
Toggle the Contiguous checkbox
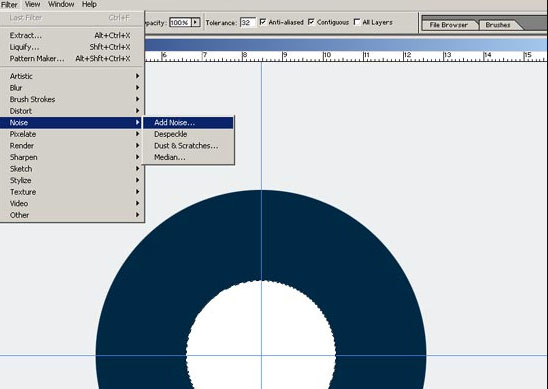tap(311, 22)
